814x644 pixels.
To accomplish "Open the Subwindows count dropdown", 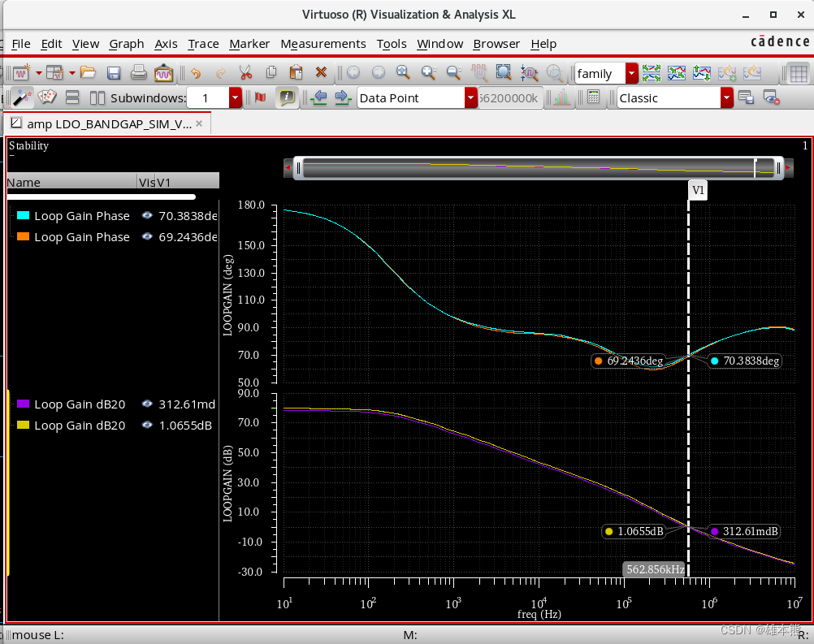I will tap(235, 97).
